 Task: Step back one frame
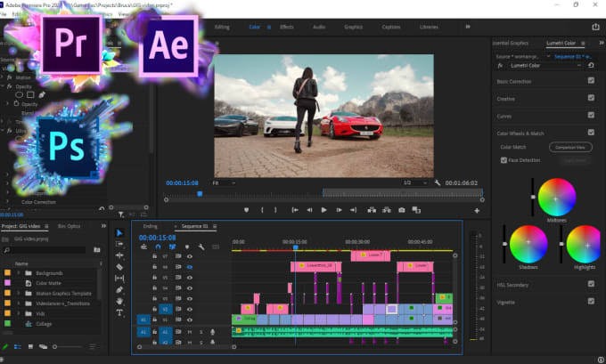click(x=309, y=210)
